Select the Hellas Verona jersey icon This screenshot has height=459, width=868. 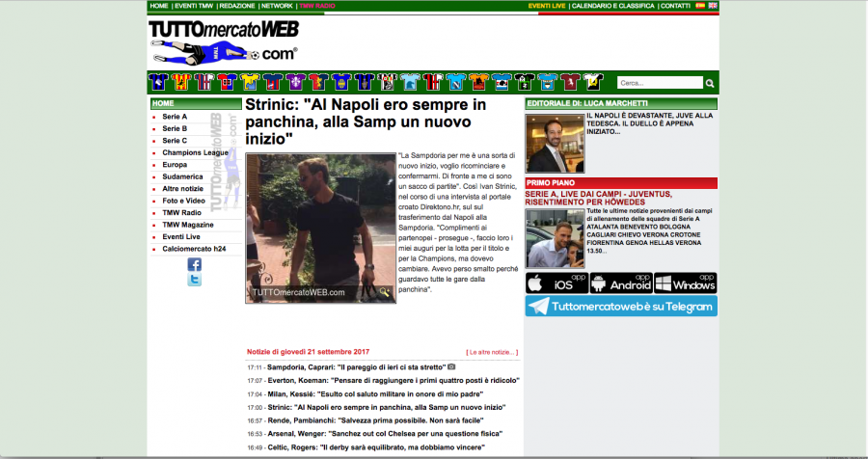tap(341, 82)
